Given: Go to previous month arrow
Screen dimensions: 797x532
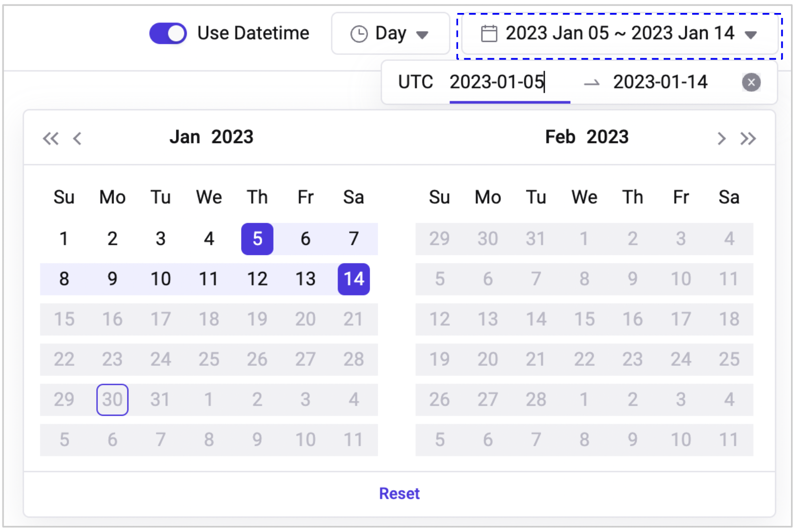Looking at the screenshot, I should point(77,138).
